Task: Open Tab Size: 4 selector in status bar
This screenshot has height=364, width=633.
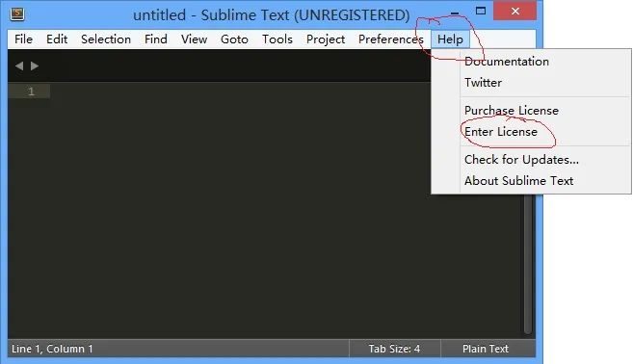Action: pyautogui.click(x=394, y=349)
